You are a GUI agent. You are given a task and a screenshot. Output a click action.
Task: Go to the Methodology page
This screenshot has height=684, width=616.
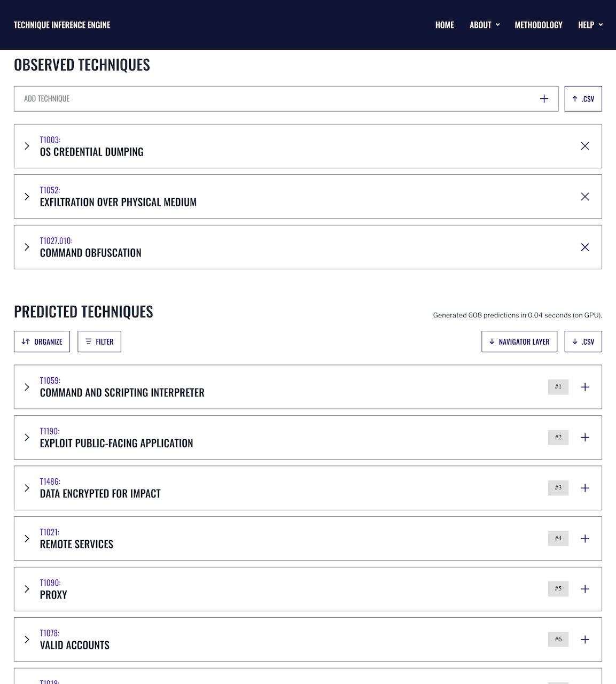pos(539,25)
